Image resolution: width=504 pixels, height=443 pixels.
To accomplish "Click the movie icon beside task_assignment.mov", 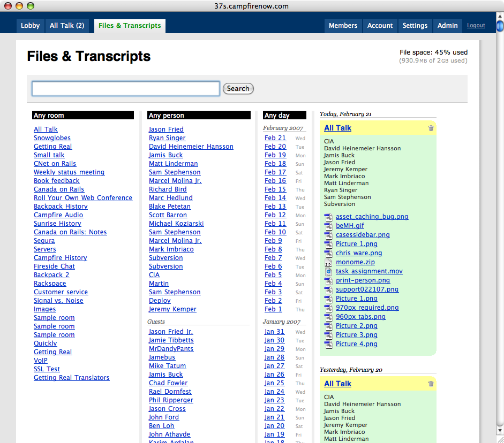I will (x=328, y=271).
